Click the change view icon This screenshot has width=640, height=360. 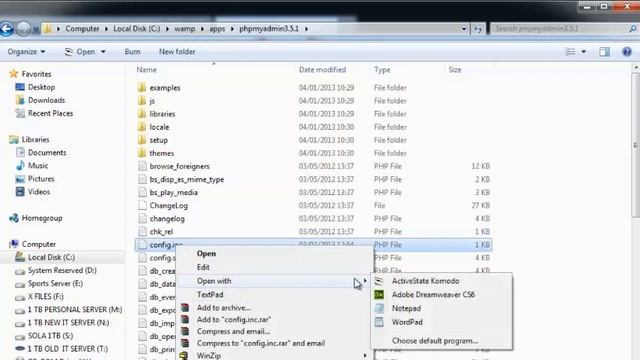coord(571,52)
